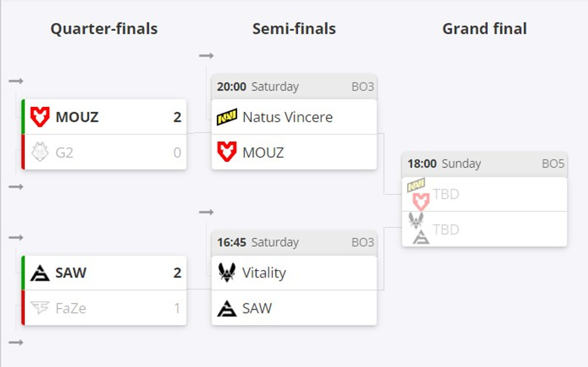Click the FaZe logo in the quarter-finals
Viewport: 588px width, 367px height.
click(x=40, y=308)
